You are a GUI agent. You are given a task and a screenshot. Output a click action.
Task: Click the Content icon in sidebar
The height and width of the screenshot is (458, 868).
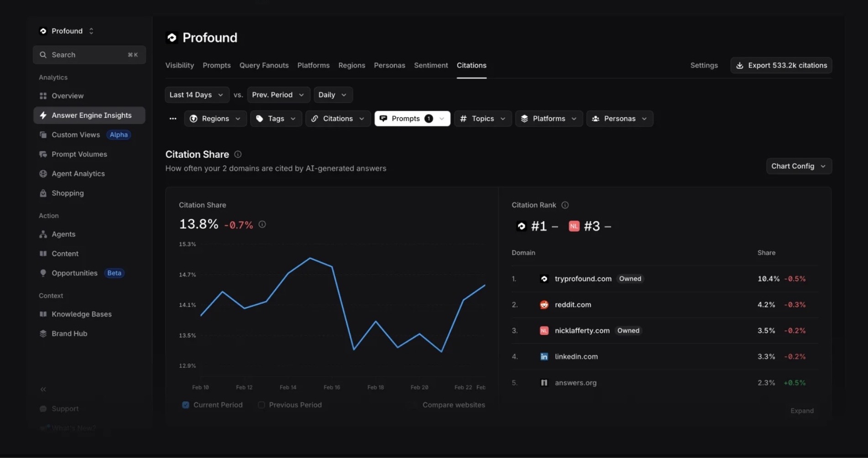pos(43,254)
